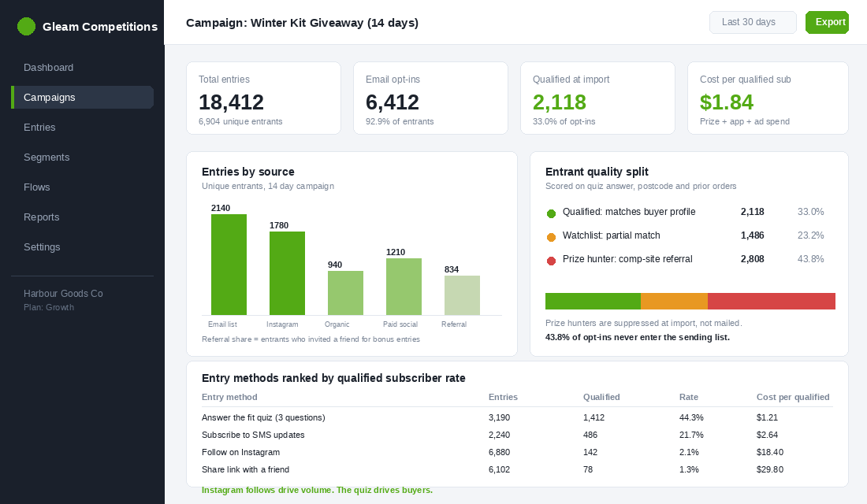Click the red segment of the quality split bar

[772, 301]
